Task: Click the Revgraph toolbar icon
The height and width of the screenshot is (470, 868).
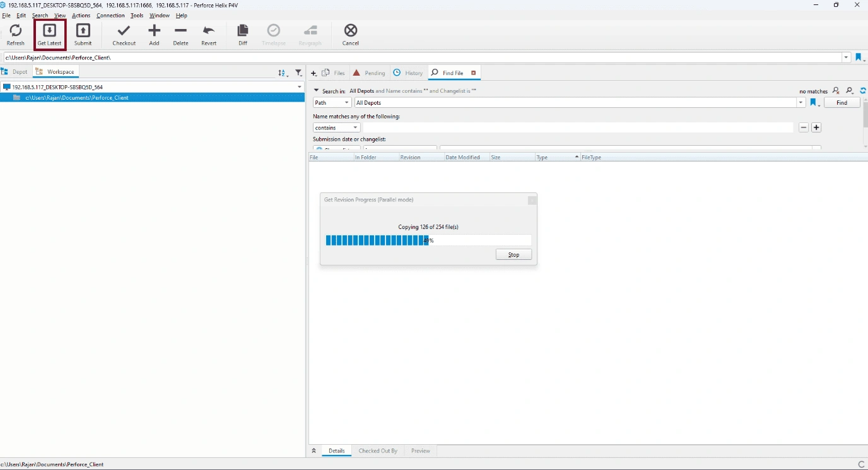Action: [310, 30]
